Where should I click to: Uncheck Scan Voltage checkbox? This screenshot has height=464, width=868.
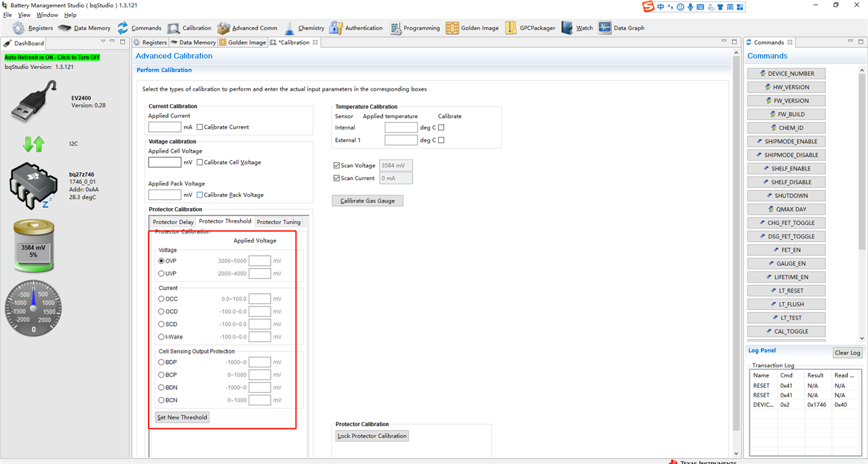(337, 165)
